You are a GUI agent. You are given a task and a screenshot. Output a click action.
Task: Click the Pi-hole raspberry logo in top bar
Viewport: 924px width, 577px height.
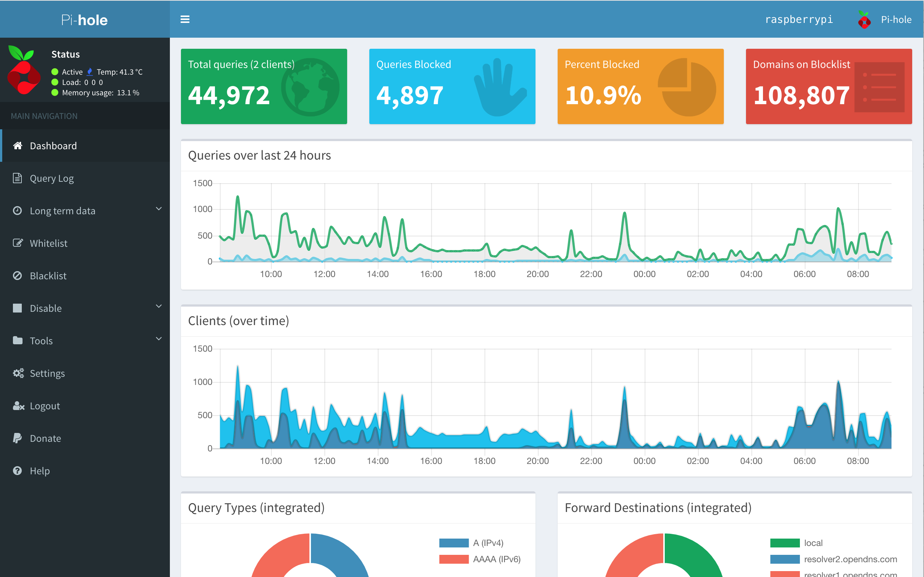(864, 20)
